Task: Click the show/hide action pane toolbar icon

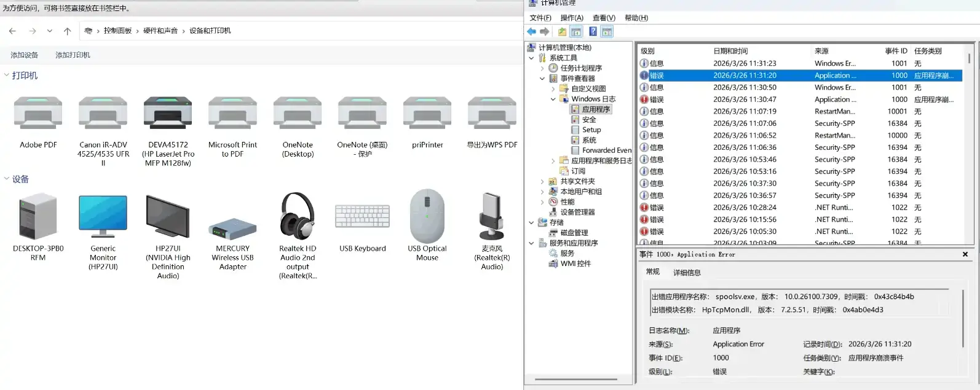Action: coord(607,32)
